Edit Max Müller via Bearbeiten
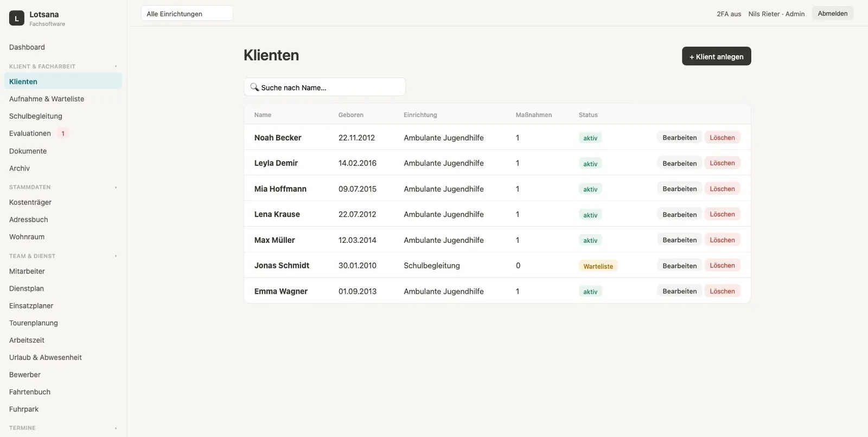This screenshot has width=868, height=437. [x=679, y=240]
